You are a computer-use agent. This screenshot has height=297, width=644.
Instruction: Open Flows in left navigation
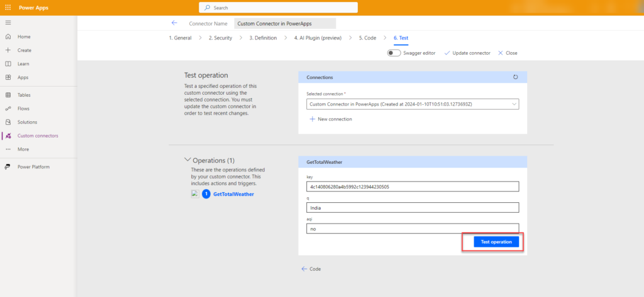(x=24, y=109)
